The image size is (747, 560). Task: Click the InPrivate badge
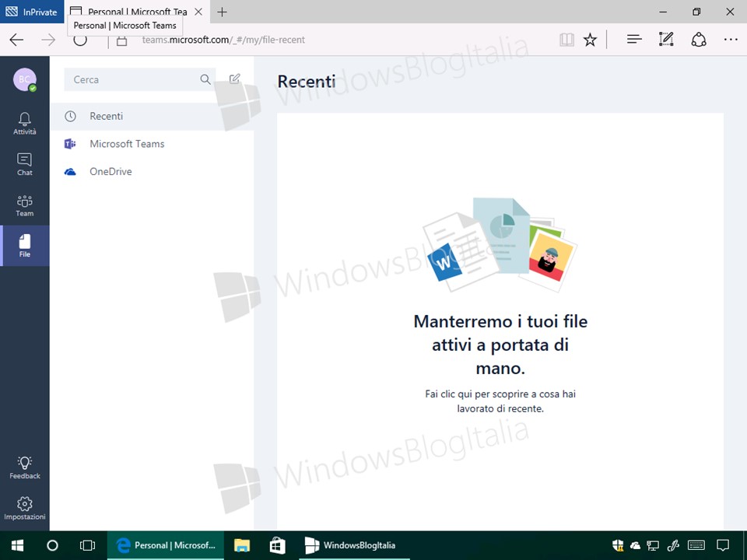point(32,12)
